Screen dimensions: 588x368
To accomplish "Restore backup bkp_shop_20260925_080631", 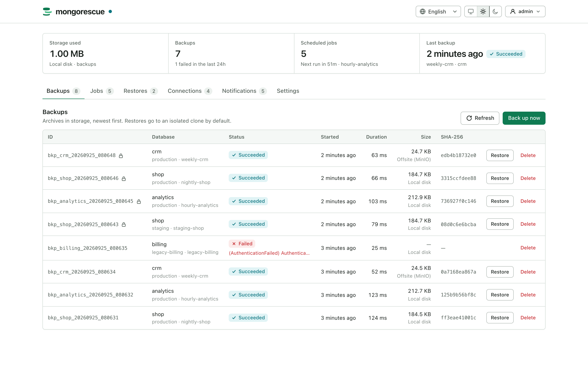I will point(500,318).
